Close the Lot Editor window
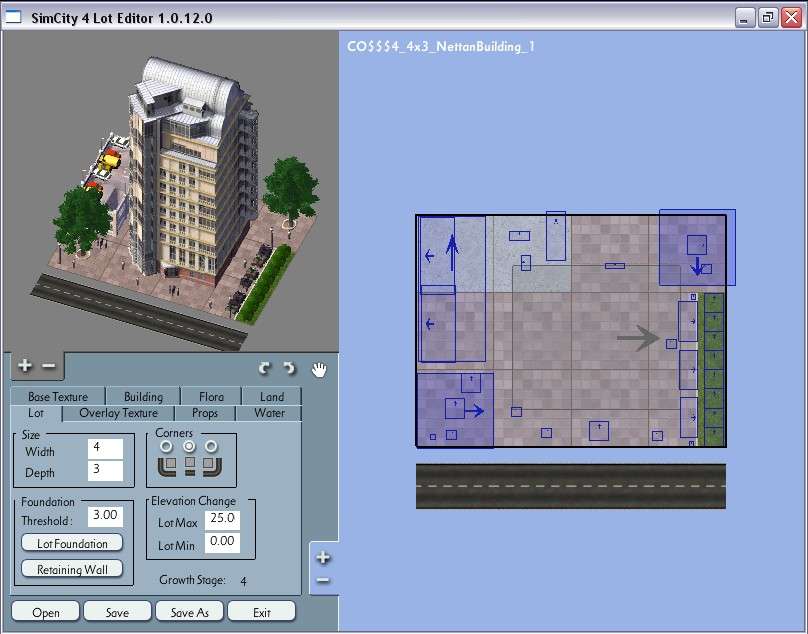This screenshot has height=634, width=808. click(x=792, y=18)
